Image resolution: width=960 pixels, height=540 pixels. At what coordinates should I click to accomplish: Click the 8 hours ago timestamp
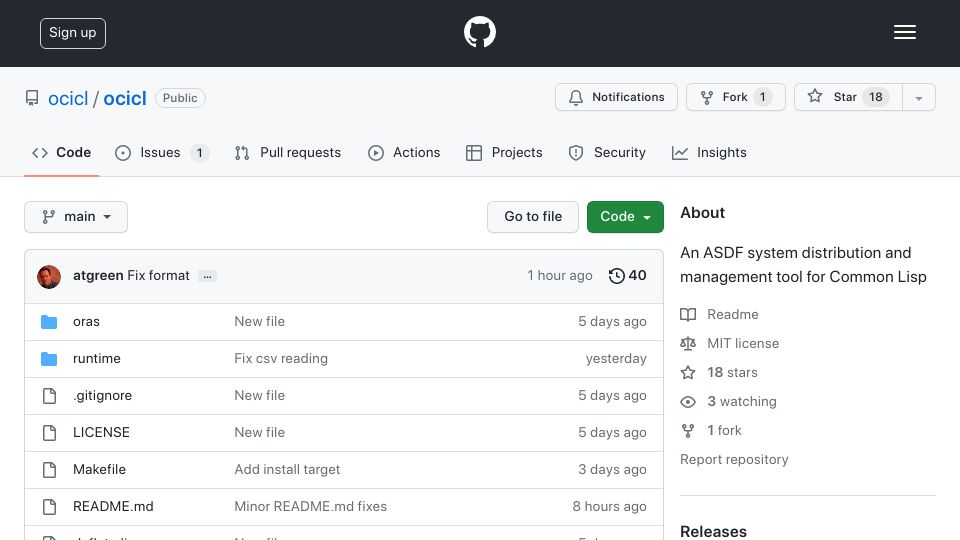[x=609, y=506]
